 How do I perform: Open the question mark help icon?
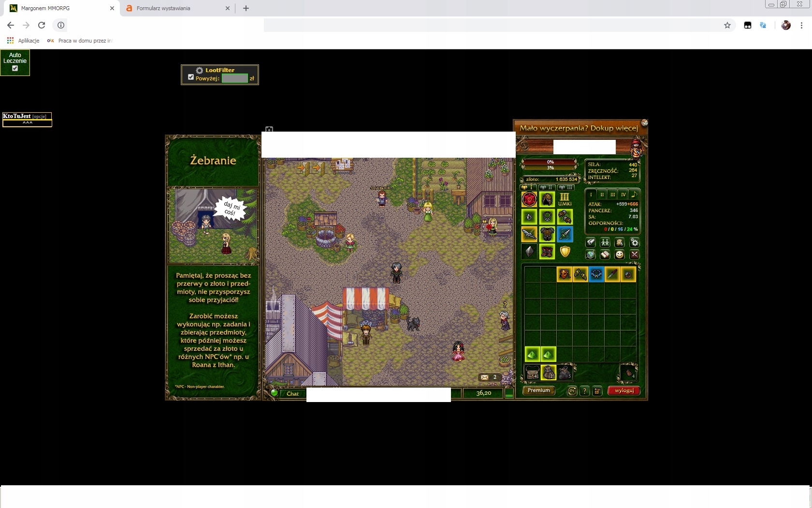[584, 391]
